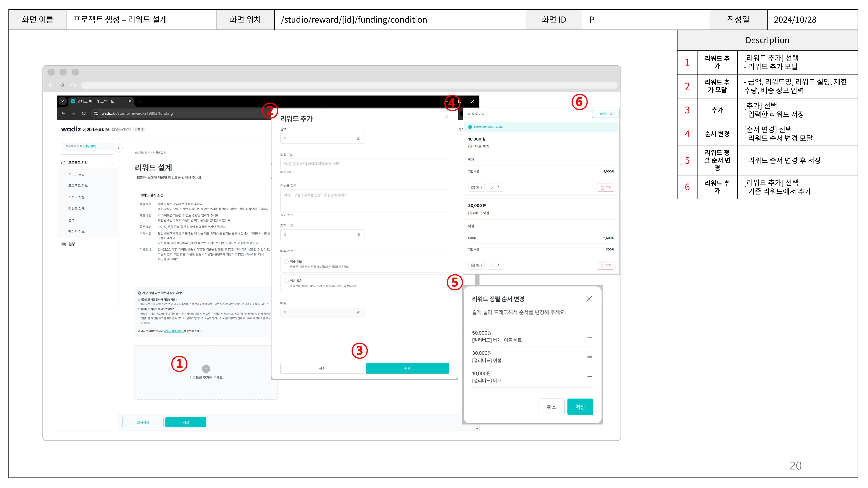Open 메이커 정보 in the sidebar menu
The width and height of the screenshot is (868, 488).
76,231
